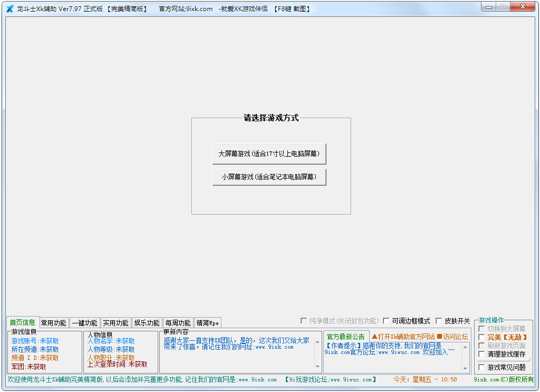Click the 访问论坛 link
The image size is (540, 392).
click(x=455, y=337)
